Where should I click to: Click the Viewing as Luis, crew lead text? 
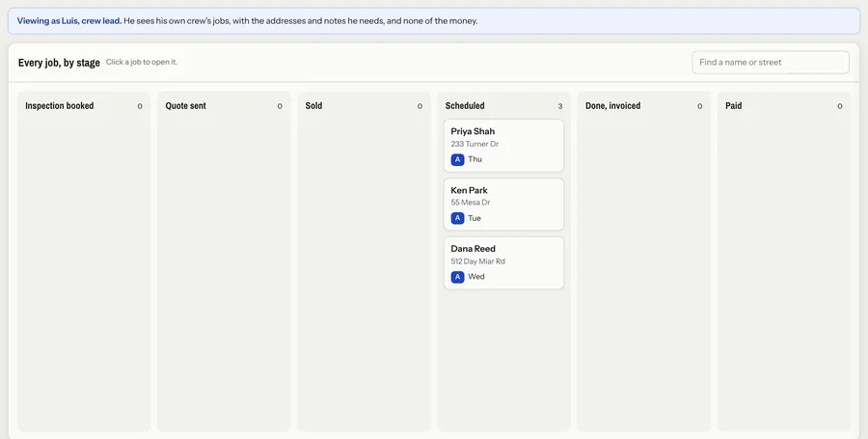(x=69, y=21)
